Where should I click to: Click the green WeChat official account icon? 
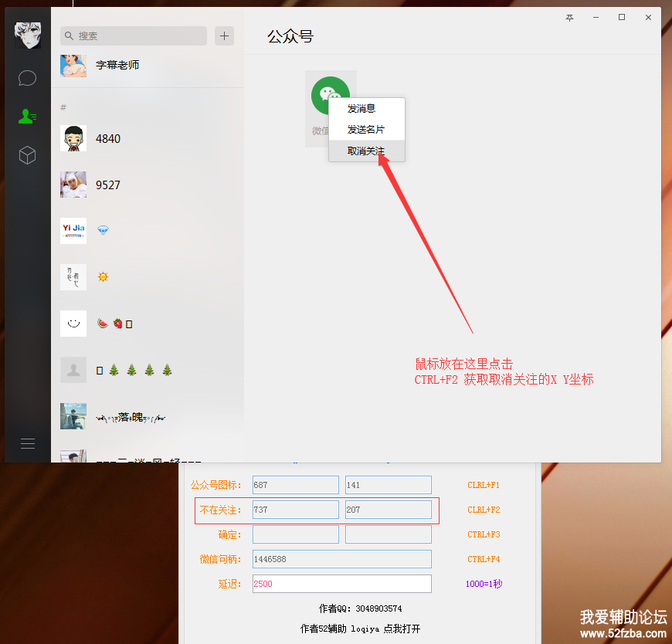(331, 96)
